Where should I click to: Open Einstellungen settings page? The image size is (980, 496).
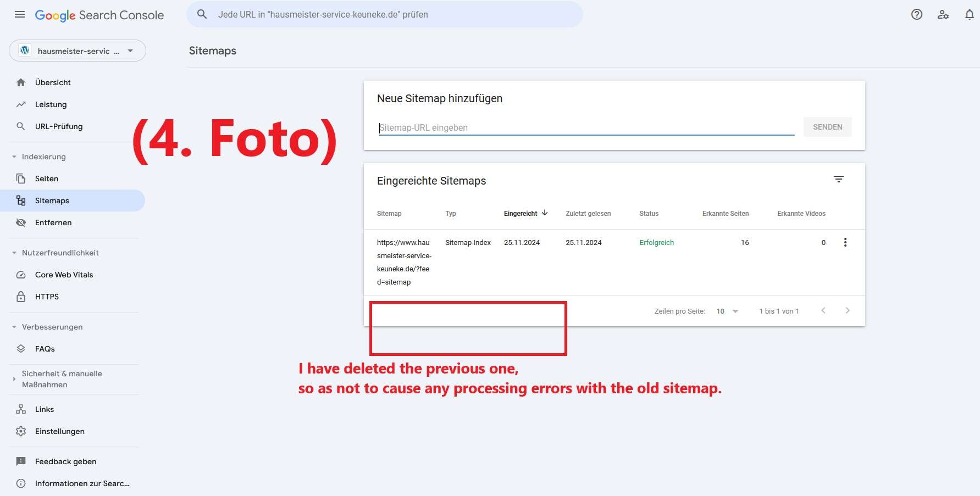(x=73, y=431)
